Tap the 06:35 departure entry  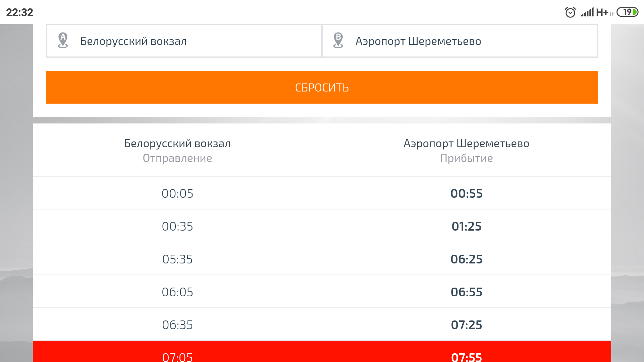point(177,325)
